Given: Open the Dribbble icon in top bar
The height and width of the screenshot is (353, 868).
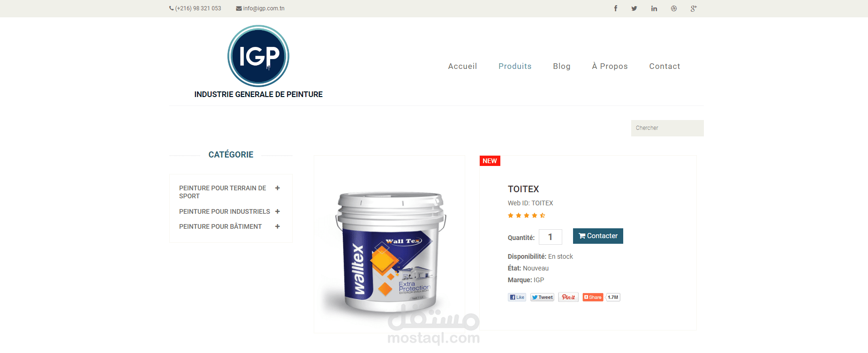Looking at the screenshot, I should click(x=674, y=8).
